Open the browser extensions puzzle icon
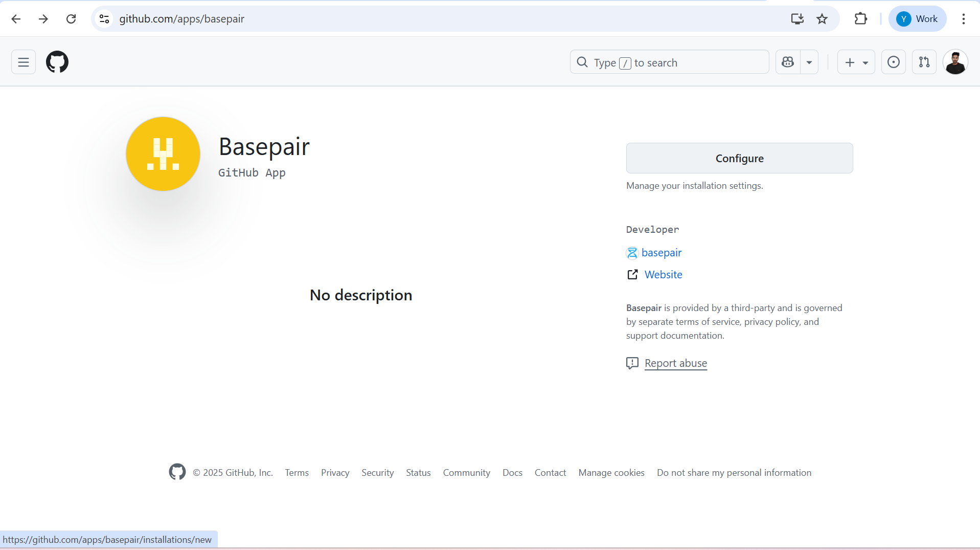980x550 pixels. pyautogui.click(x=861, y=19)
